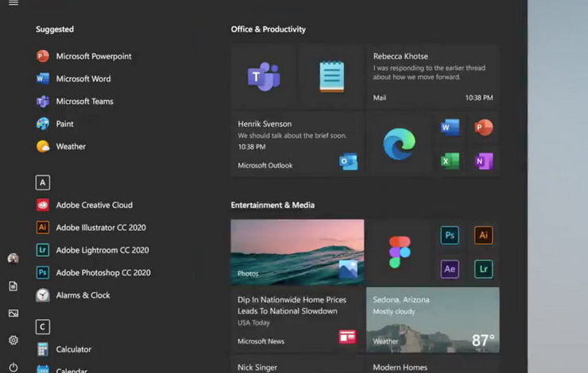
Task: Open Alarms & Clock
Action: [73, 295]
